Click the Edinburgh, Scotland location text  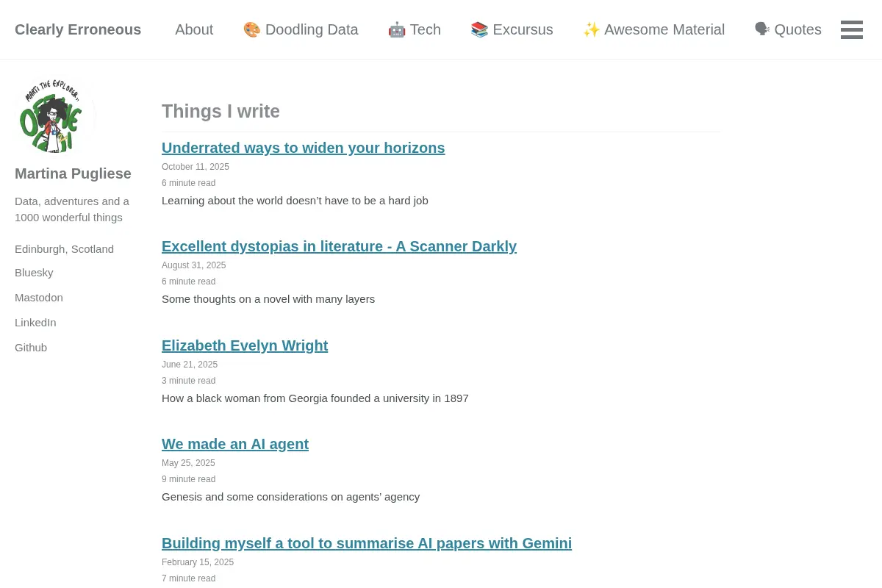[64, 249]
